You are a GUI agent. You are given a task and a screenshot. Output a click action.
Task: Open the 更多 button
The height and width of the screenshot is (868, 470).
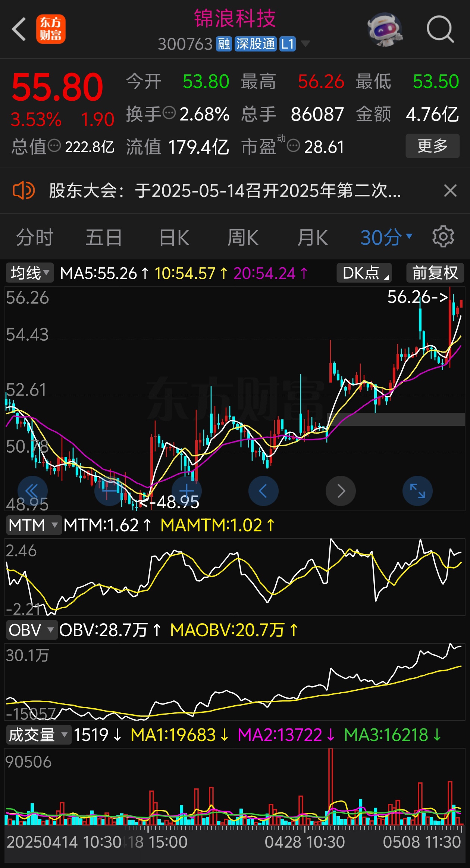[x=433, y=146]
